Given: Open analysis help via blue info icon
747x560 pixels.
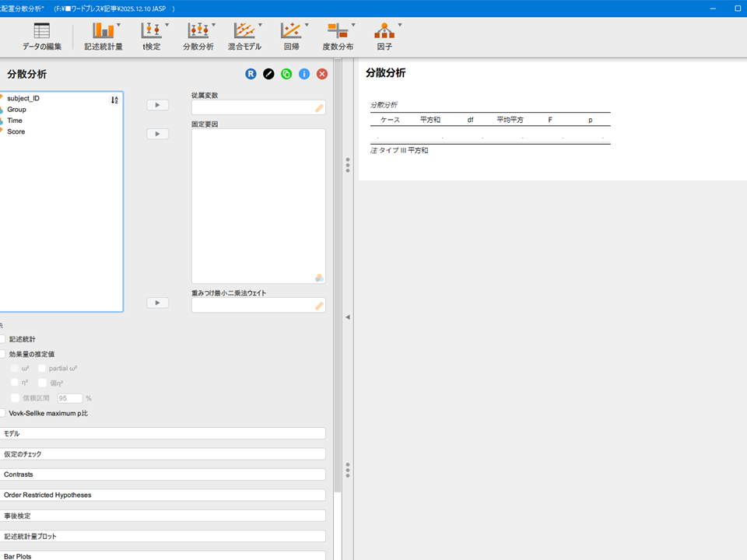Looking at the screenshot, I should click(304, 74).
